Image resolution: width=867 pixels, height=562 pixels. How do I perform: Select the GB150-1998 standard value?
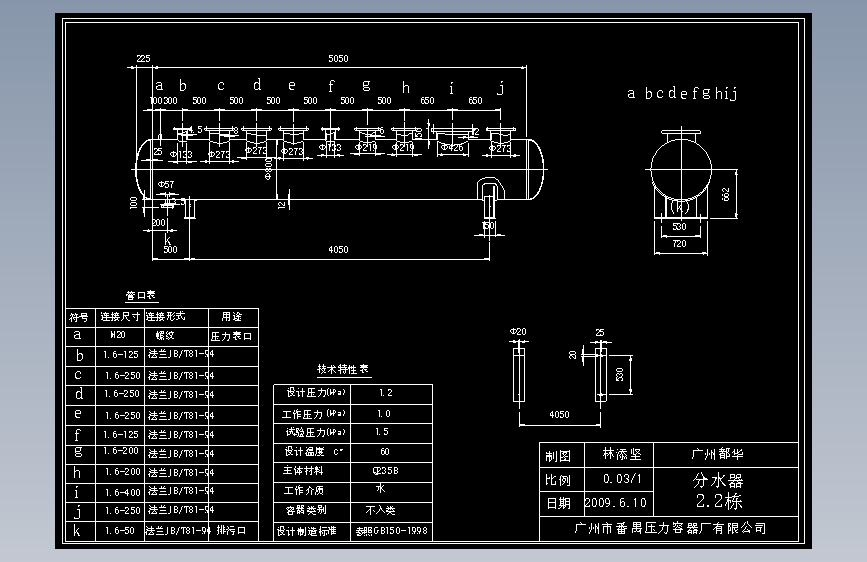click(x=391, y=531)
